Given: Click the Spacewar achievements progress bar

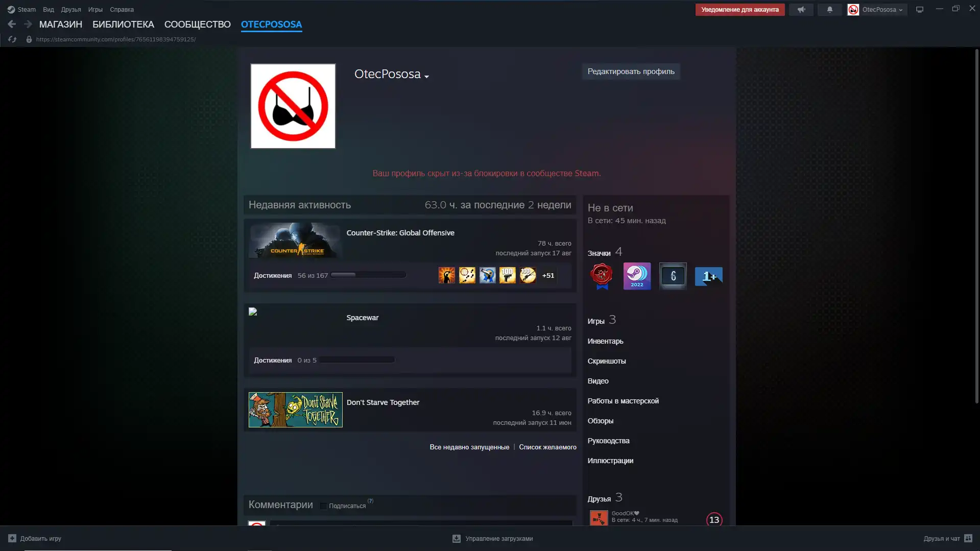Looking at the screenshot, I should click(356, 360).
